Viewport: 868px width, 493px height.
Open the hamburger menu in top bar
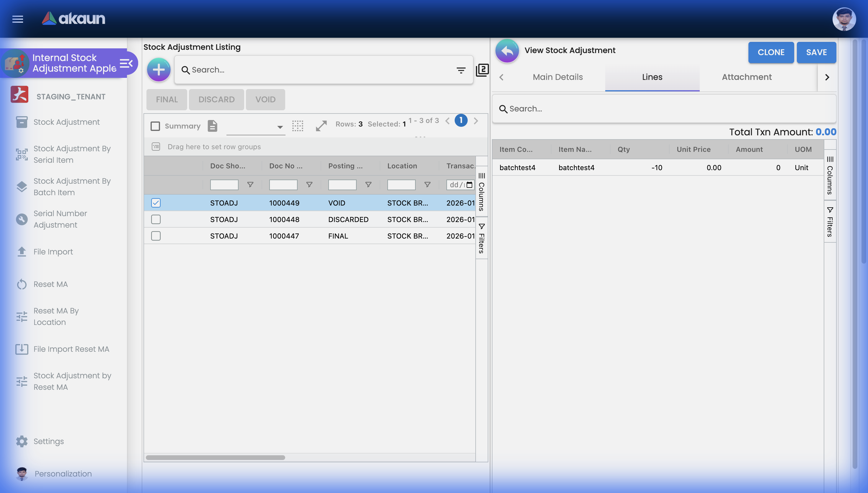point(18,19)
